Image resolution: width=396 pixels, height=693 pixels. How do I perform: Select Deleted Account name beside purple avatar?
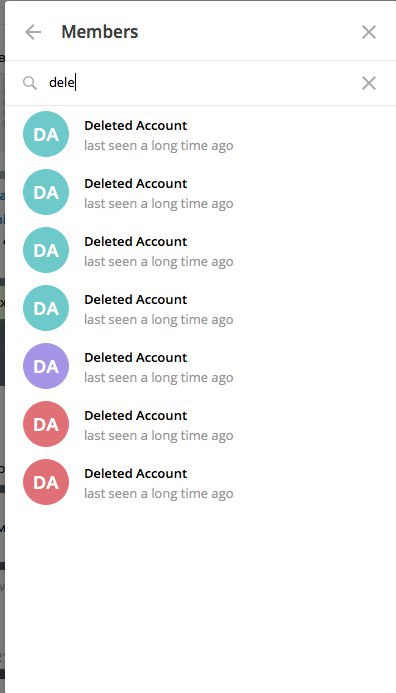[x=136, y=357]
